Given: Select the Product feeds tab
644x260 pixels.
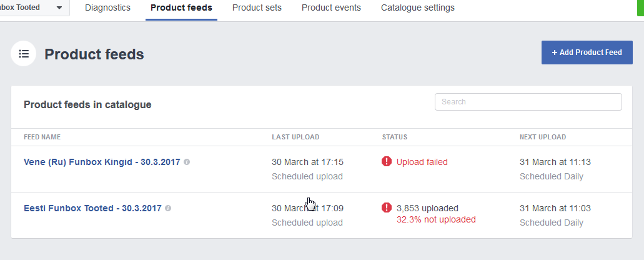Looking at the screenshot, I should (x=181, y=8).
